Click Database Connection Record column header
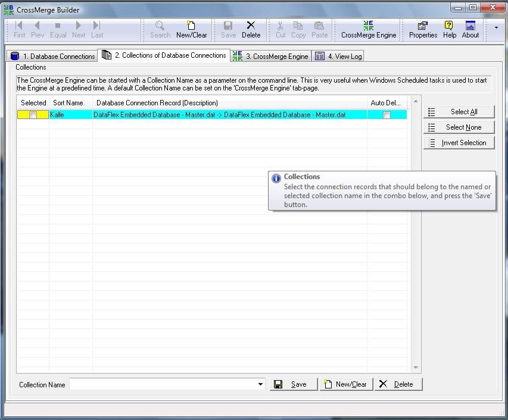Screen dimensions: 508x420 pos(230,103)
